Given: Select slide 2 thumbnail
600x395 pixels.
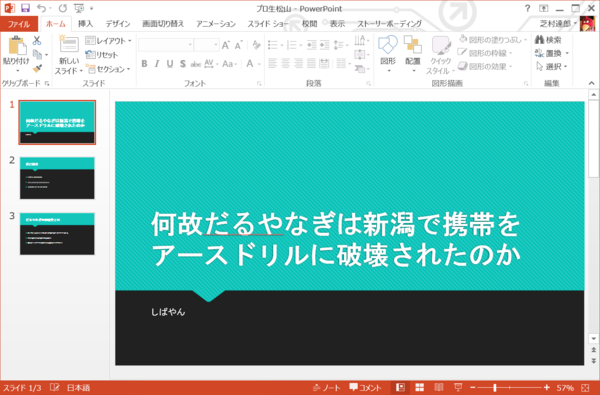Looking at the screenshot, I should pos(57,178).
